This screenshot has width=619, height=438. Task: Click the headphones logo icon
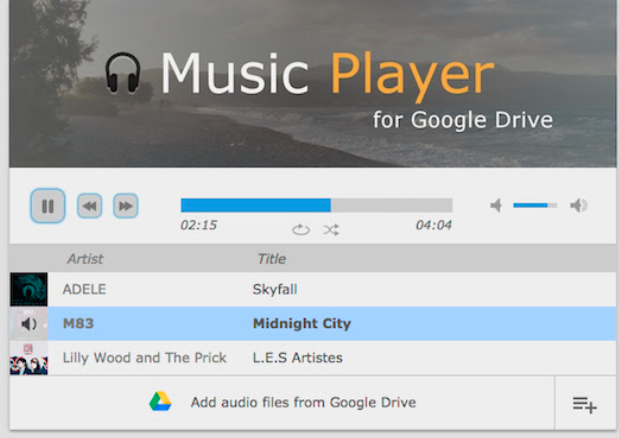(123, 73)
